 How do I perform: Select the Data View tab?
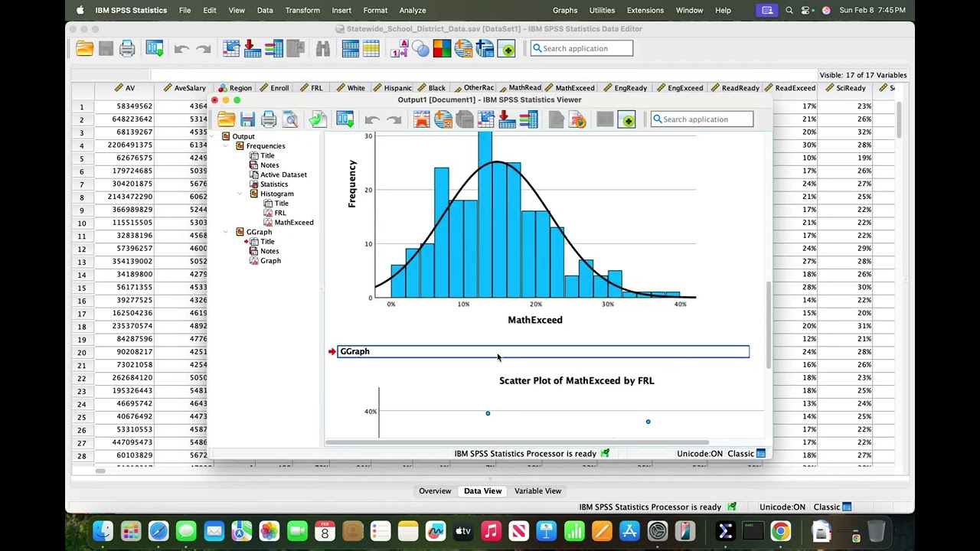click(x=482, y=491)
